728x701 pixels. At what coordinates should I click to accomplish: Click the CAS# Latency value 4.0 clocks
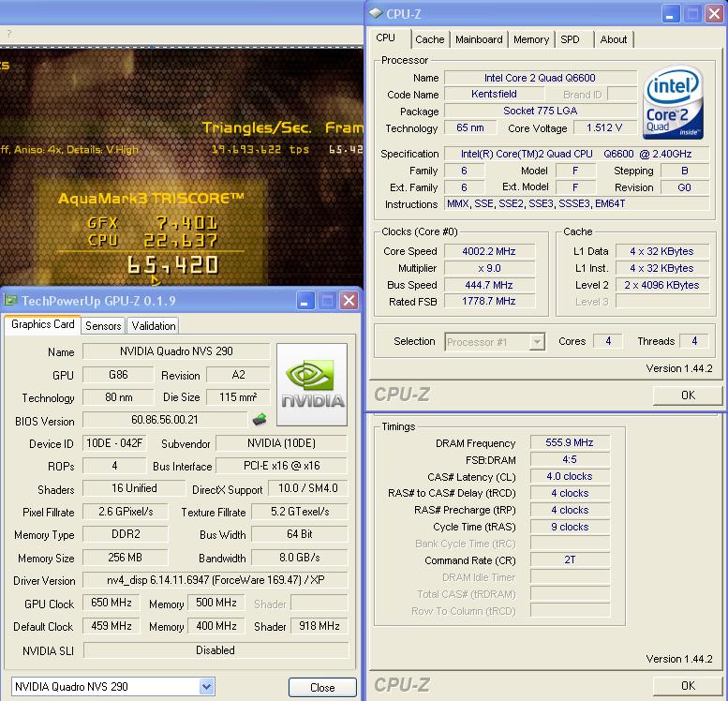click(x=570, y=476)
